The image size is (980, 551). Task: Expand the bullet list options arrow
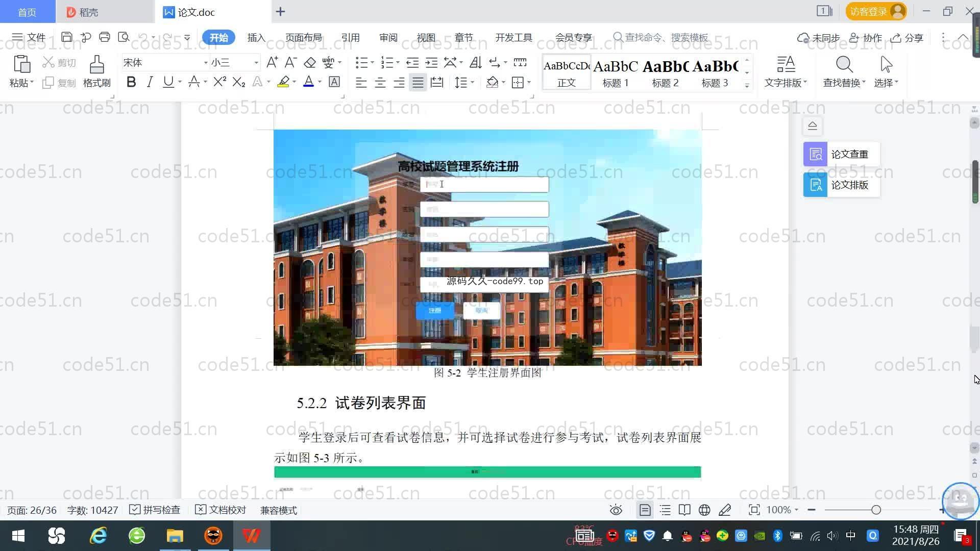coord(372,63)
